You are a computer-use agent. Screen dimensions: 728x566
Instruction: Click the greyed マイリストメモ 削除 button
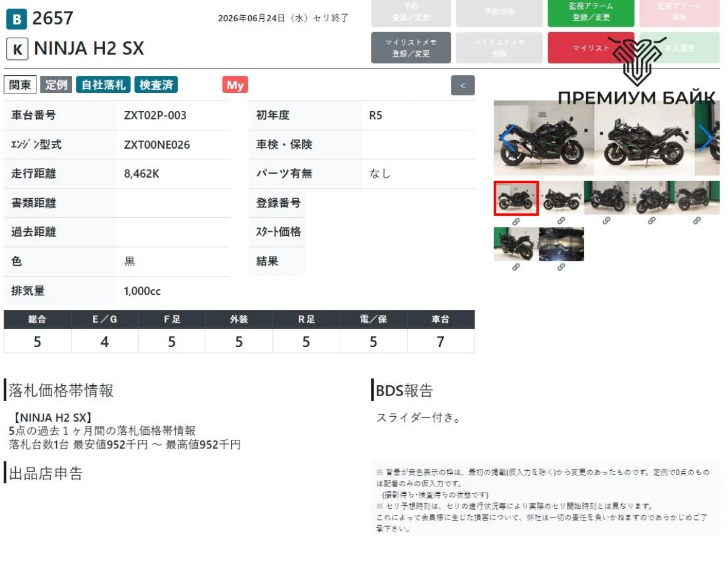[499, 48]
